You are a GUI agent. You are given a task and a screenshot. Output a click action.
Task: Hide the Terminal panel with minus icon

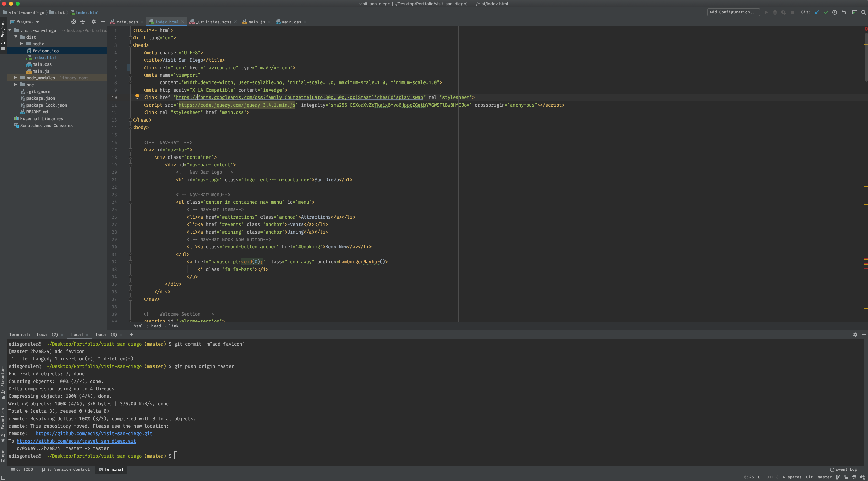pos(864,335)
